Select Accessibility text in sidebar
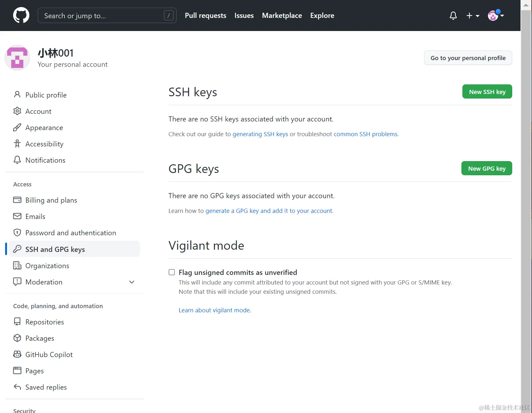Viewport: 532px width, 413px height. pyautogui.click(x=44, y=144)
